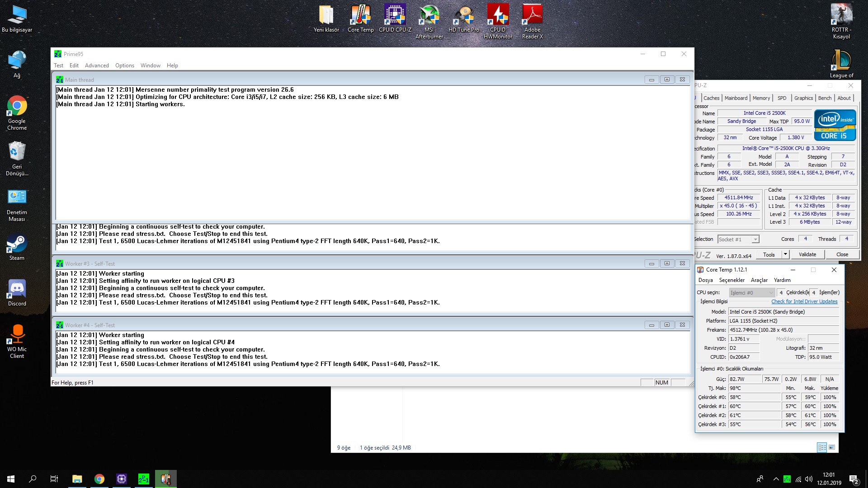Select the Yeni klasör desktop folder
Image resolution: width=868 pixels, height=488 pixels.
click(x=326, y=19)
